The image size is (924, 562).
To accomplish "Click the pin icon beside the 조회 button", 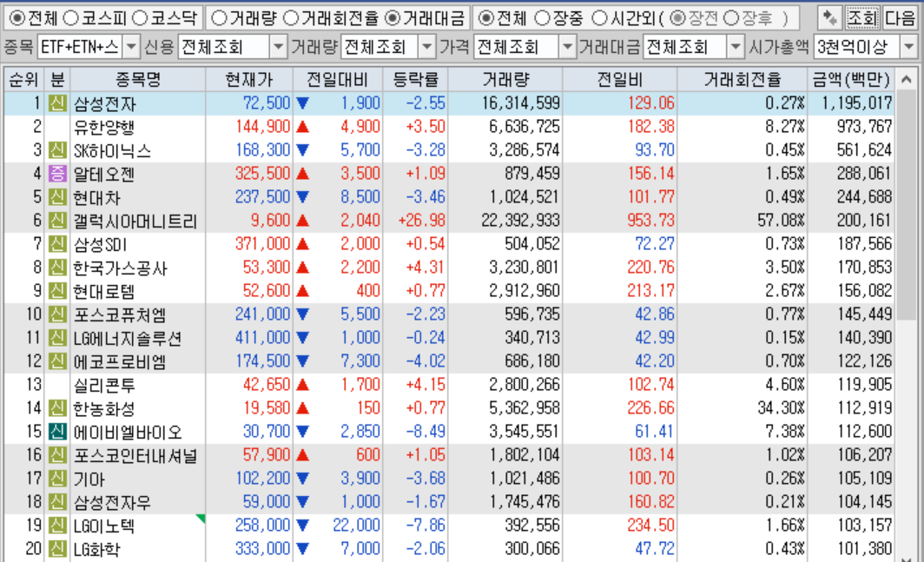I will coord(829,18).
